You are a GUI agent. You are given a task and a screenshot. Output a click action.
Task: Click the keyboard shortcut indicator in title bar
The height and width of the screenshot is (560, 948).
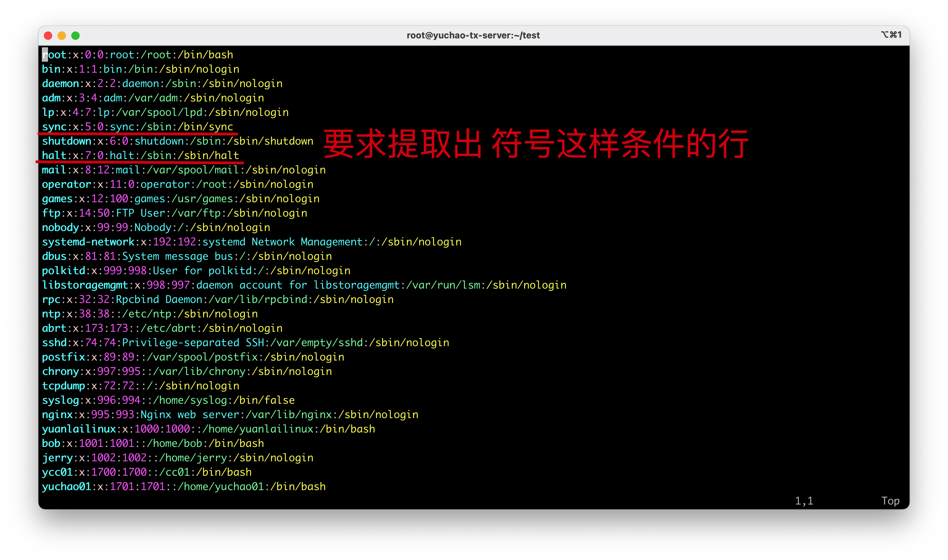click(891, 35)
